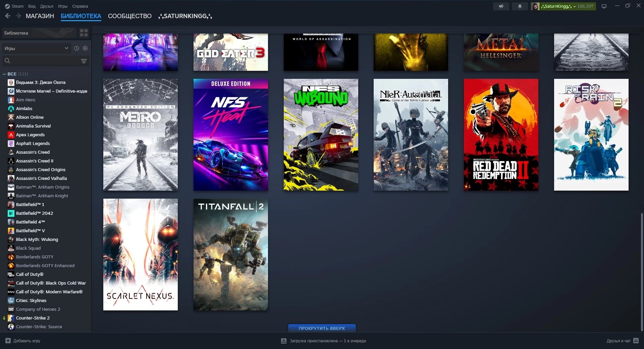This screenshot has height=349, width=644.
Task: Open user avatar in top bar
Action: [535, 6]
